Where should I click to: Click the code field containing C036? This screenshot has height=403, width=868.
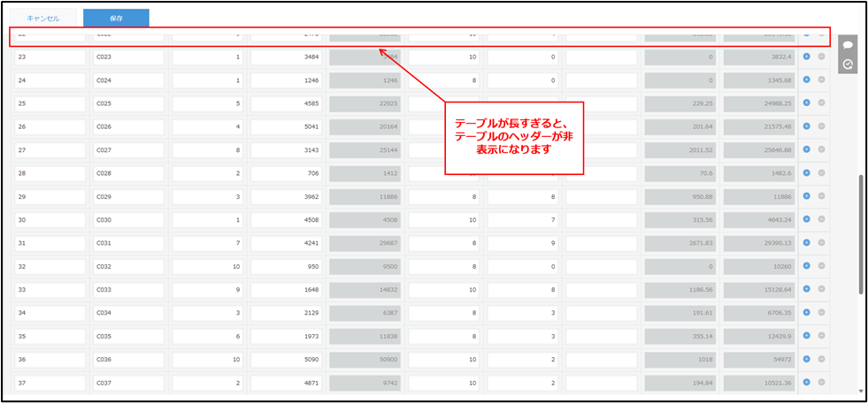(x=128, y=358)
